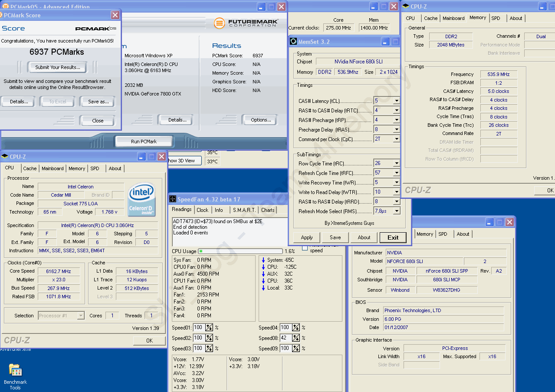The image size is (555, 392).
Task: Click Close in the PCMark Score dialog
Action: click(98, 121)
